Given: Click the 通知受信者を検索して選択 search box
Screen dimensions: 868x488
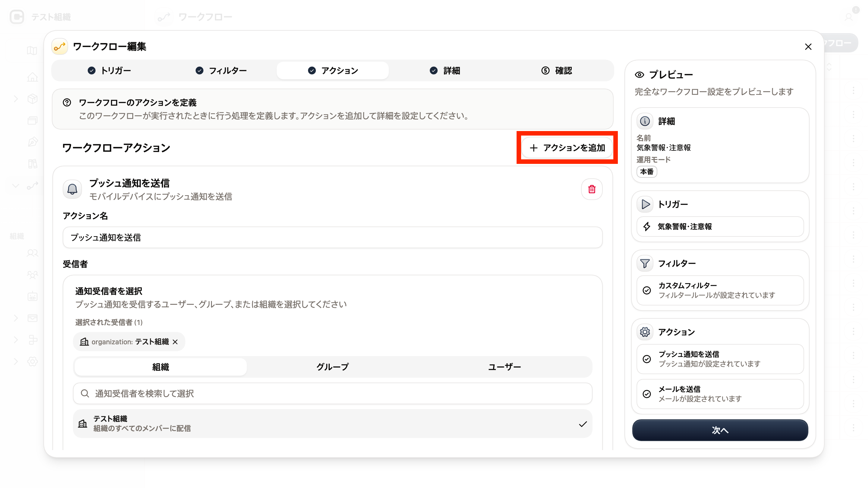Looking at the screenshot, I should click(332, 393).
